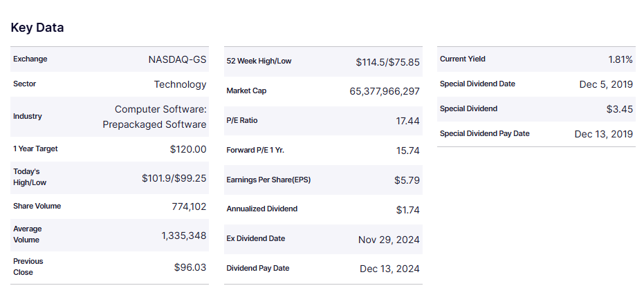Click the Sector label

[24, 84]
